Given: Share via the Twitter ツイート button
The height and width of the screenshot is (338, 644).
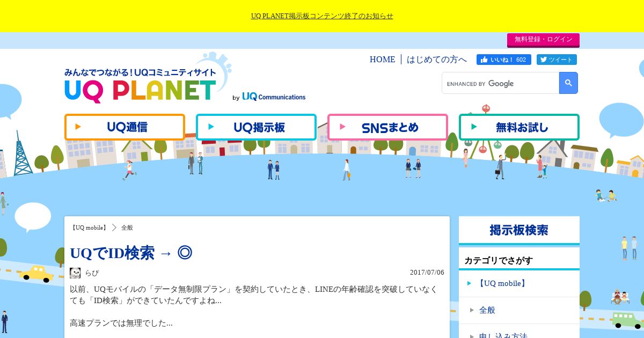Looking at the screenshot, I should point(557,60).
